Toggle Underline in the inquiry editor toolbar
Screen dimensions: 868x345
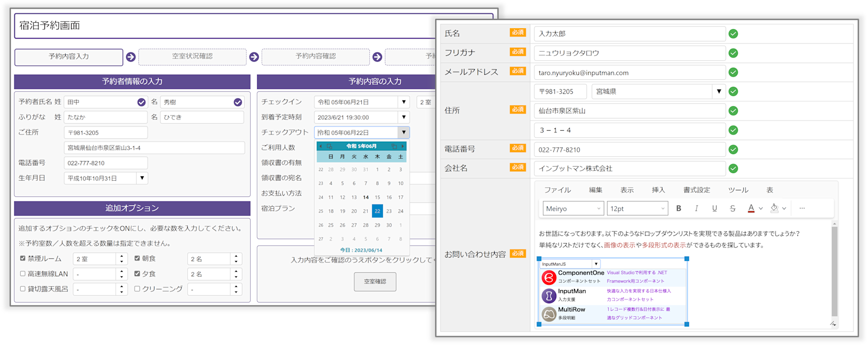(x=714, y=208)
